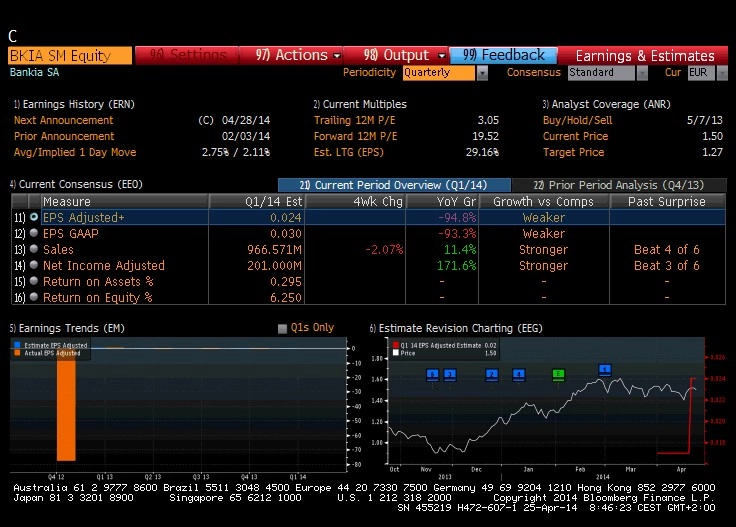Viewport: 736px width, 527px height.
Task: Choose the Sales measure radio button
Action: point(34,249)
